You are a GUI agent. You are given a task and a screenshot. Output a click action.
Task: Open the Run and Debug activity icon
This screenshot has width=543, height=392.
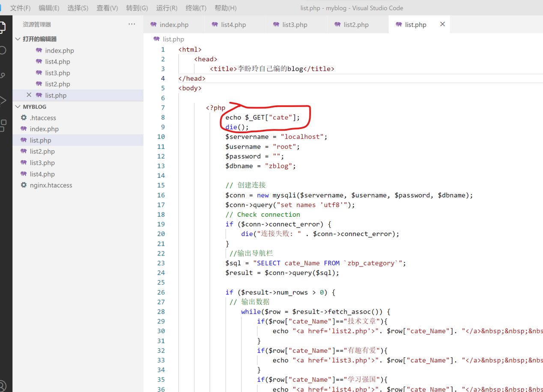pyautogui.click(x=2, y=101)
